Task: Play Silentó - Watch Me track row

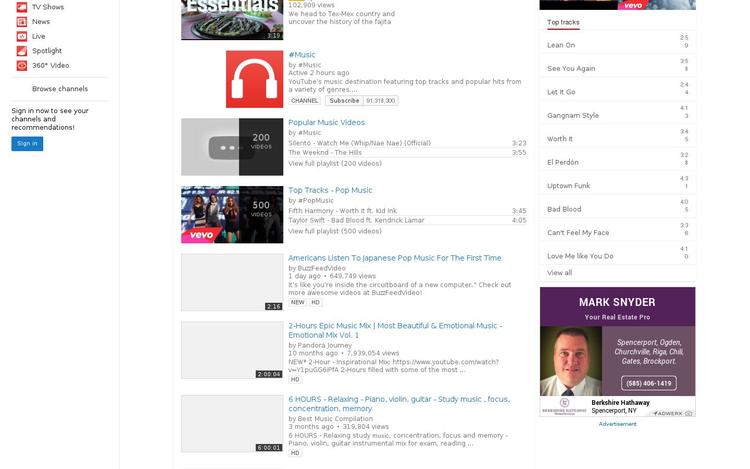Action: [407, 143]
